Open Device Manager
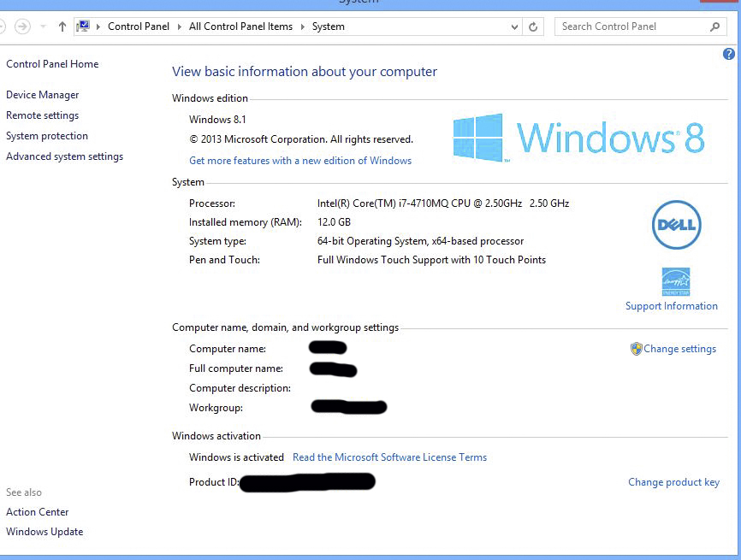Image resolution: width=741 pixels, height=560 pixels. (x=43, y=95)
